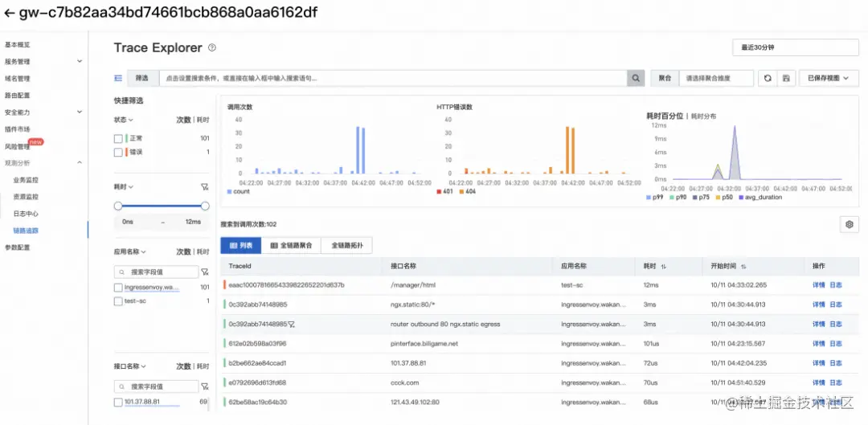
Task: Open the 请选择聚合维度 aggregation dropdown
Action: coord(716,79)
